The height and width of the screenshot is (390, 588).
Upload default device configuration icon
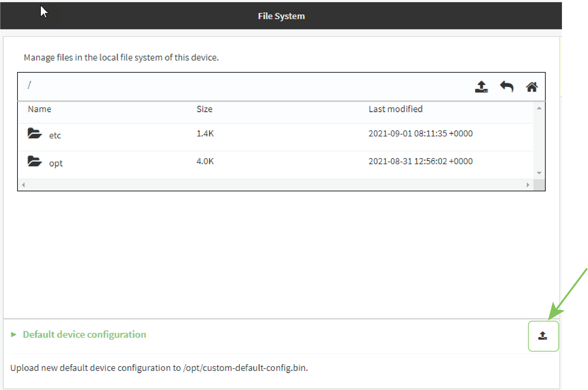[x=543, y=336]
